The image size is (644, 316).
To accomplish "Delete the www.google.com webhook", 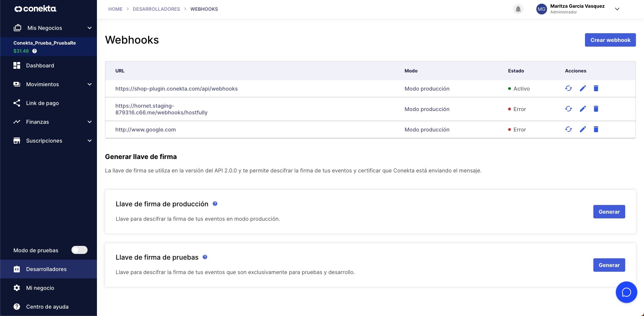I will click(x=596, y=129).
